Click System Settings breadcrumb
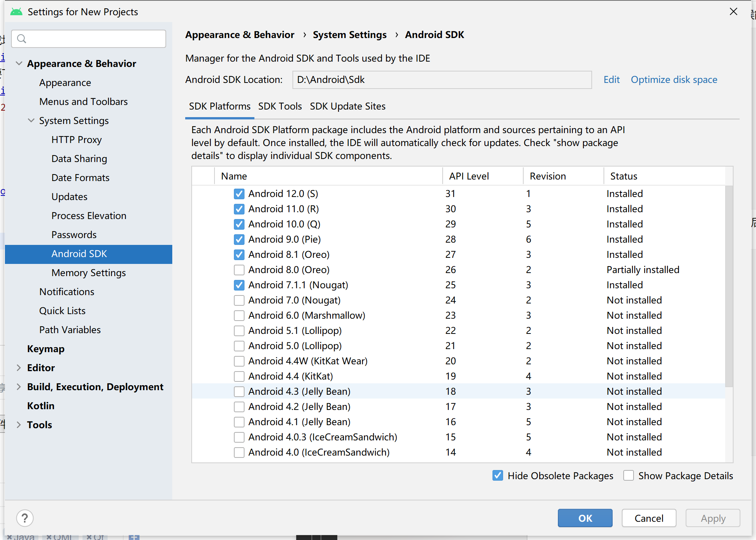The height and width of the screenshot is (540, 756). (349, 35)
